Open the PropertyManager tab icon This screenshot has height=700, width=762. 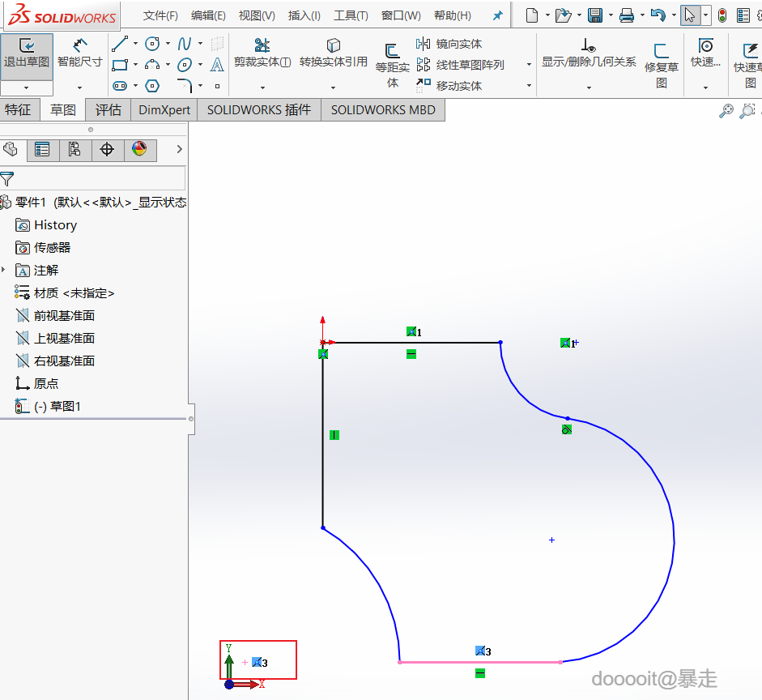pos(42,149)
